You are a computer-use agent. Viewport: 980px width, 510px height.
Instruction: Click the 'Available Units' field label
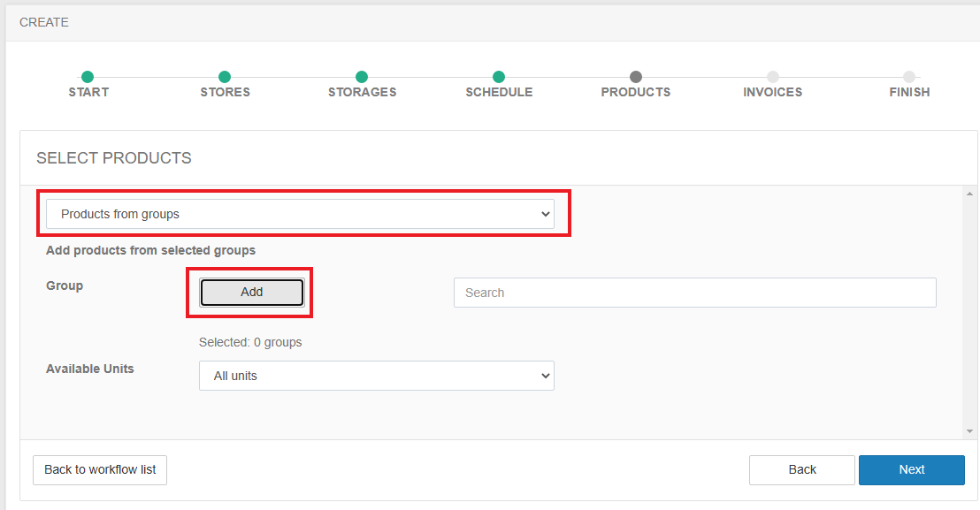click(90, 369)
